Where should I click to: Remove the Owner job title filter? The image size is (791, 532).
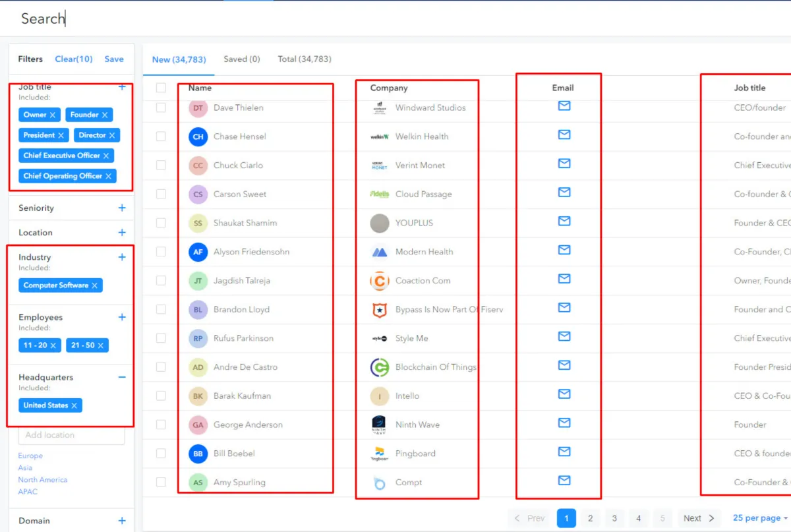pyautogui.click(x=53, y=115)
